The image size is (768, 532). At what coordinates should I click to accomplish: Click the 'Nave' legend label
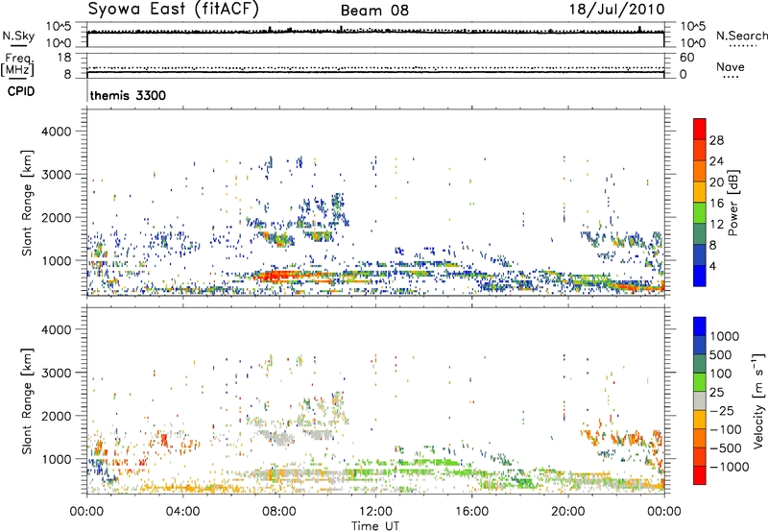click(x=731, y=66)
